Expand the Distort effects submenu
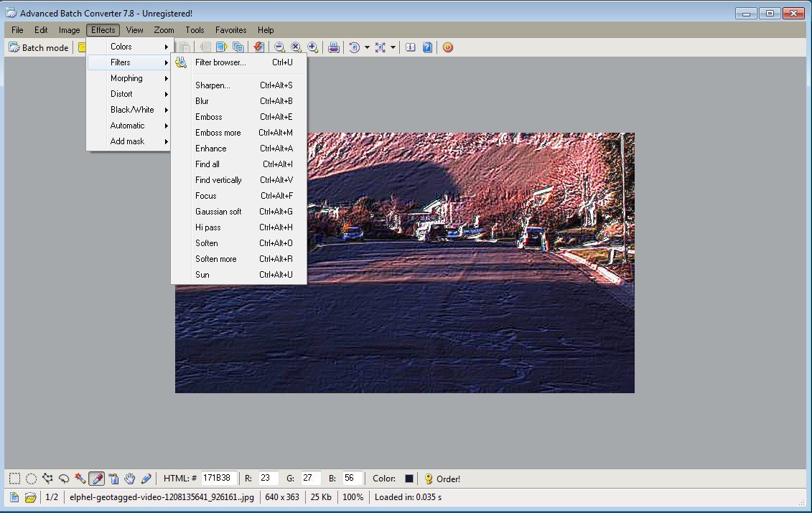Viewport: 812px width, 513px height. (x=121, y=93)
